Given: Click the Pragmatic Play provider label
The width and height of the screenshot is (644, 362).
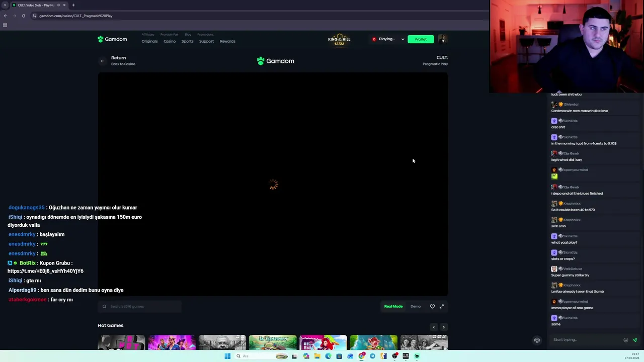Looking at the screenshot, I should [435, 64].
